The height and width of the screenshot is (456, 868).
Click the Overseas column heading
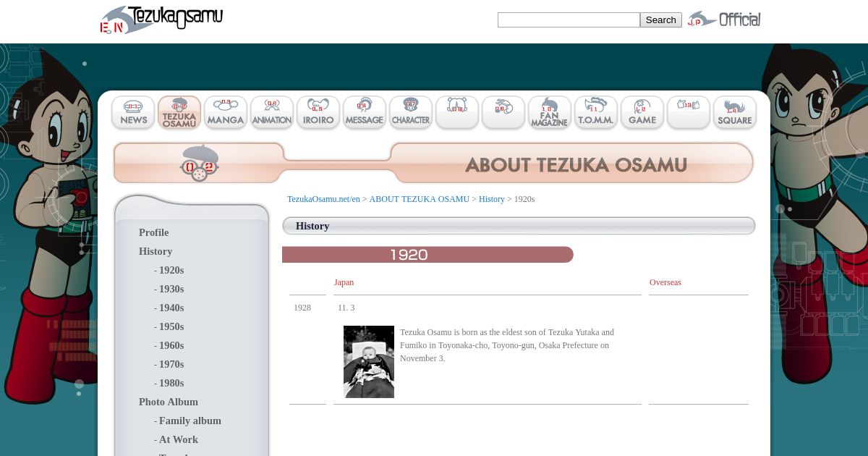[665, 282]
